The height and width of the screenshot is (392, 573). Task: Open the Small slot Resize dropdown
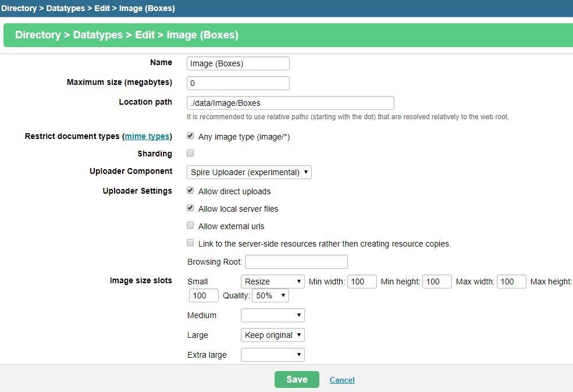click(x=273, y=281)
